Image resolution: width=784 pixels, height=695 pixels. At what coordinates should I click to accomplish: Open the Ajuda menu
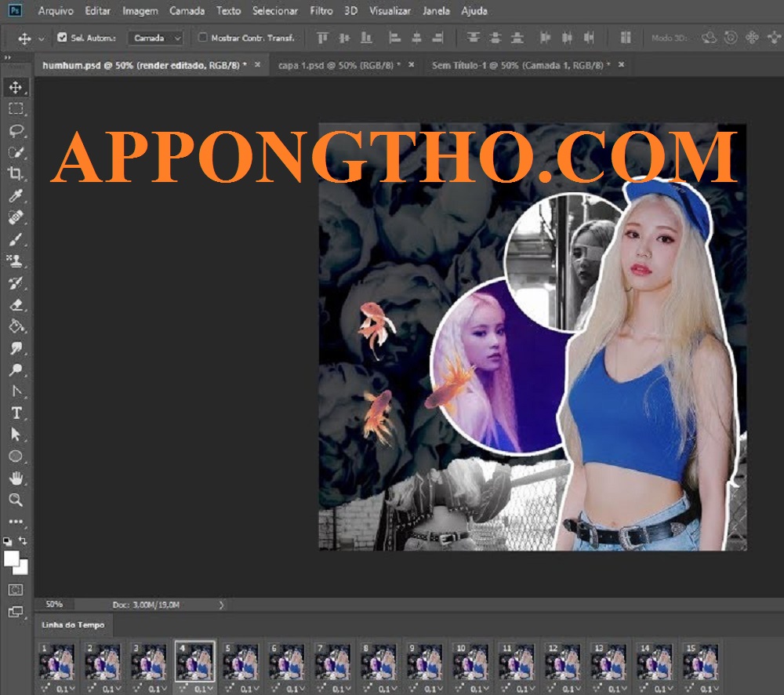coord(474,10)
